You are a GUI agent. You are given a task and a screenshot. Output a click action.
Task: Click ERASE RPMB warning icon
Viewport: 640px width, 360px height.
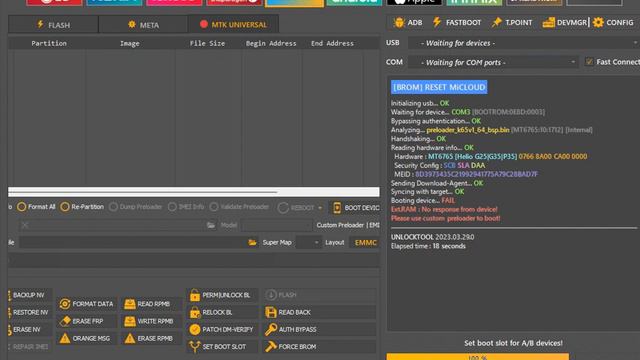coord(130,338)
